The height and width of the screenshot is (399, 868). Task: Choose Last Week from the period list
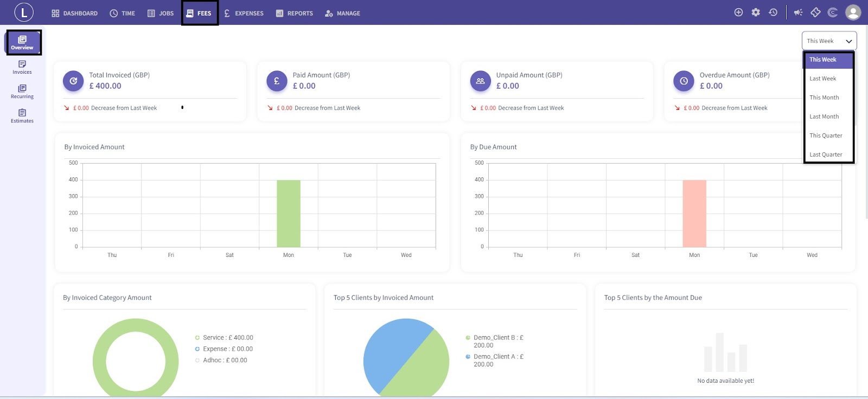click(x=828, y=79)
